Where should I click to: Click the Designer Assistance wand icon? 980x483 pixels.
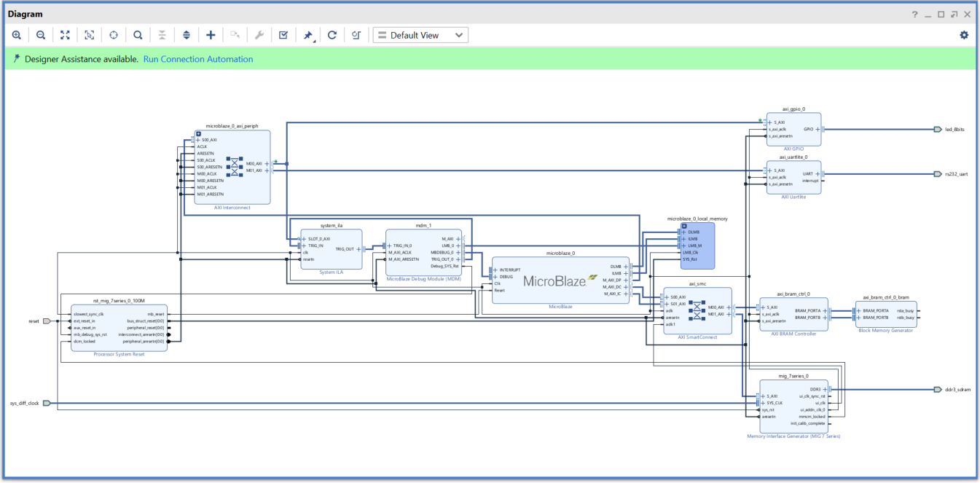coord(17,59)
